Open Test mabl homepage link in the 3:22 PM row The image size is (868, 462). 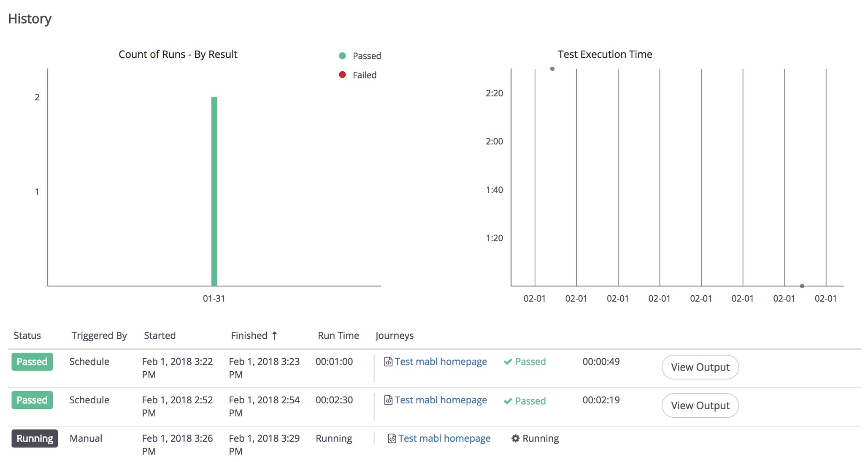point(441,362)
